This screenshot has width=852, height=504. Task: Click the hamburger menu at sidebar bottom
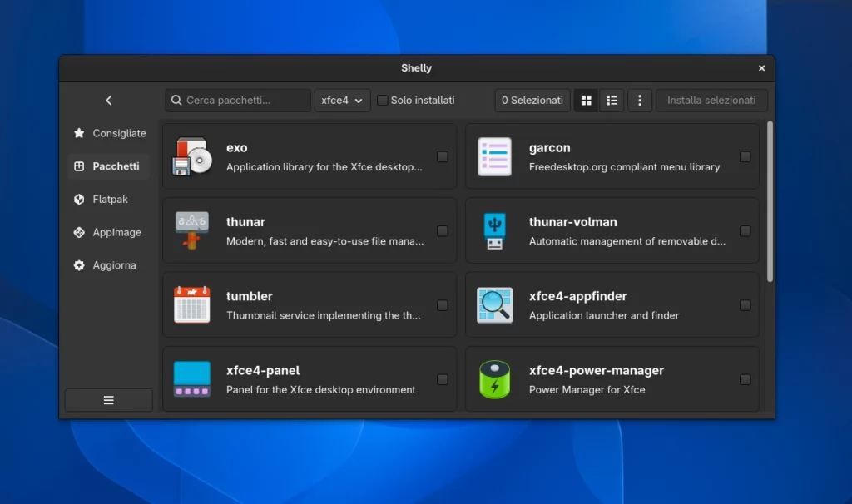pos(109,400)
